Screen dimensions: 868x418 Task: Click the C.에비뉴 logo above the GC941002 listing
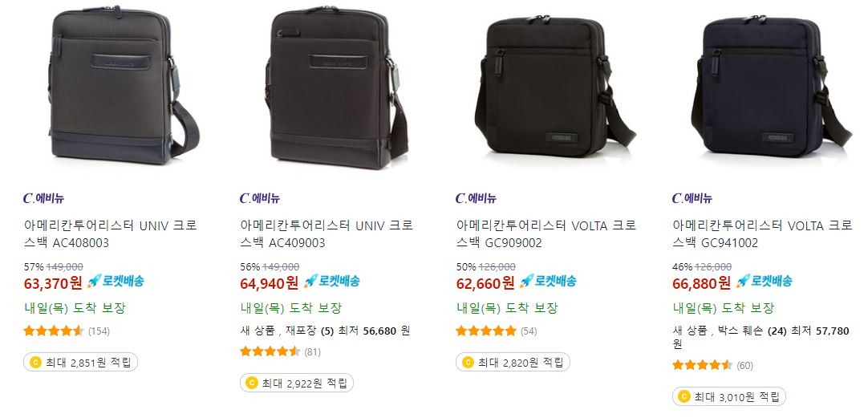pyautogui.click(x=692, y=198)
